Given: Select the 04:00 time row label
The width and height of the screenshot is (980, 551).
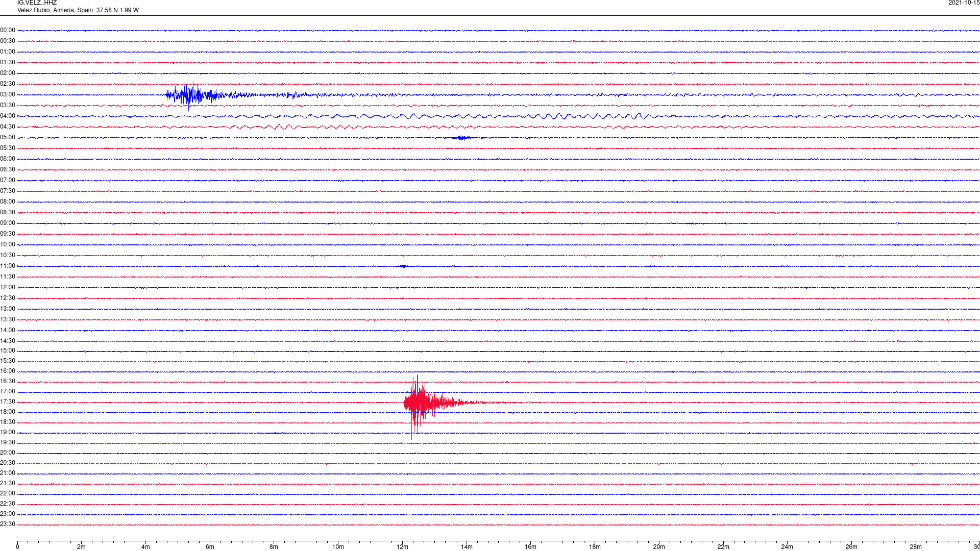Looking at the screenshot, I should coord(8,116).
